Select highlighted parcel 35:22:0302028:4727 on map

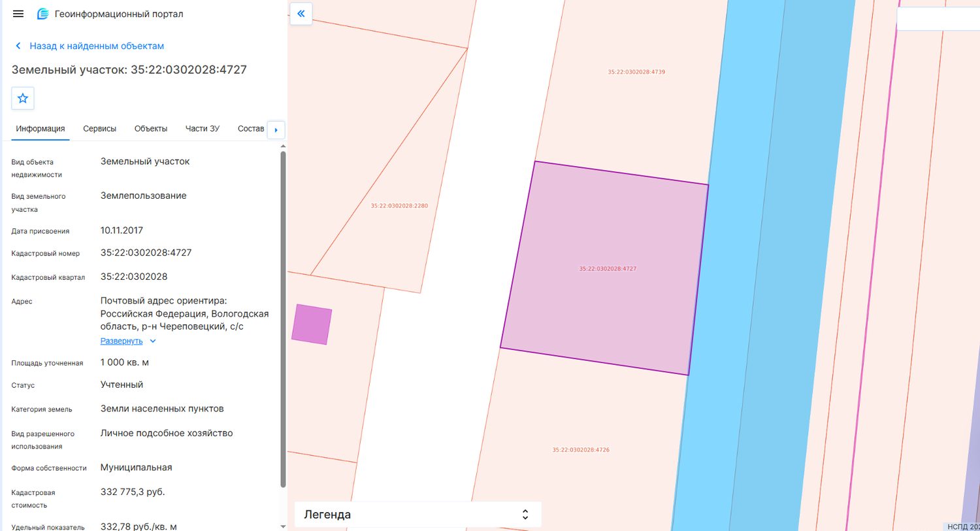click(604, 268)
